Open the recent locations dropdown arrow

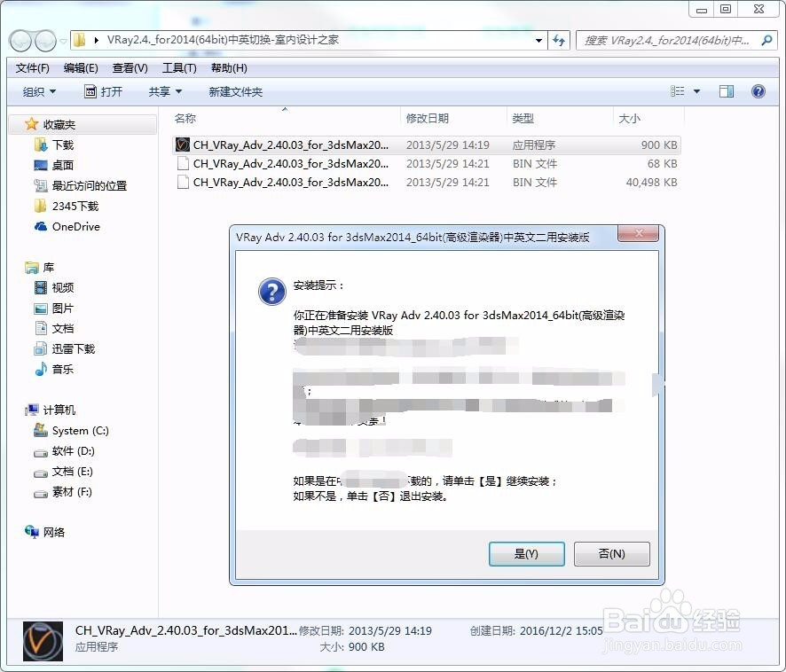tap(63, 41)
